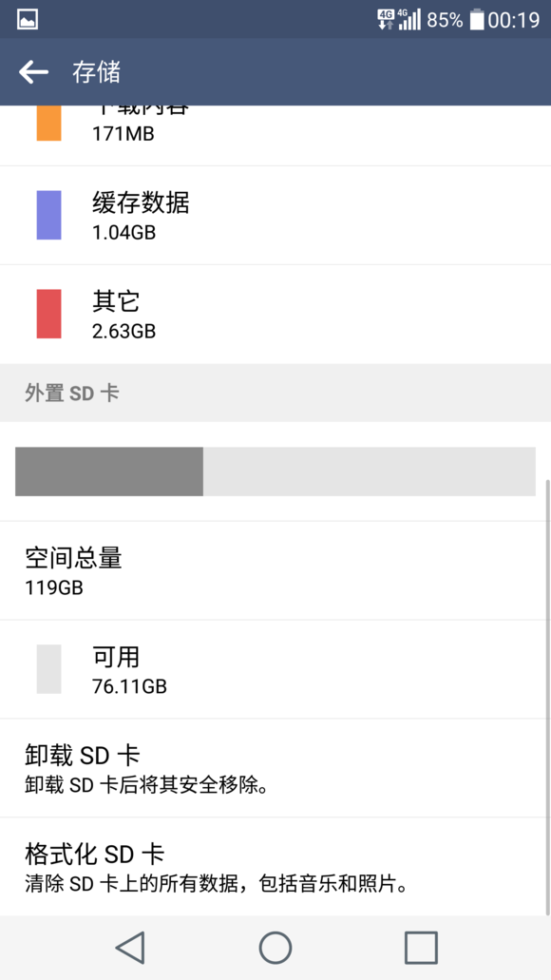Open 其它 2.63GB storage entry
Screen dimensions: 551x980
coord(275,315)
